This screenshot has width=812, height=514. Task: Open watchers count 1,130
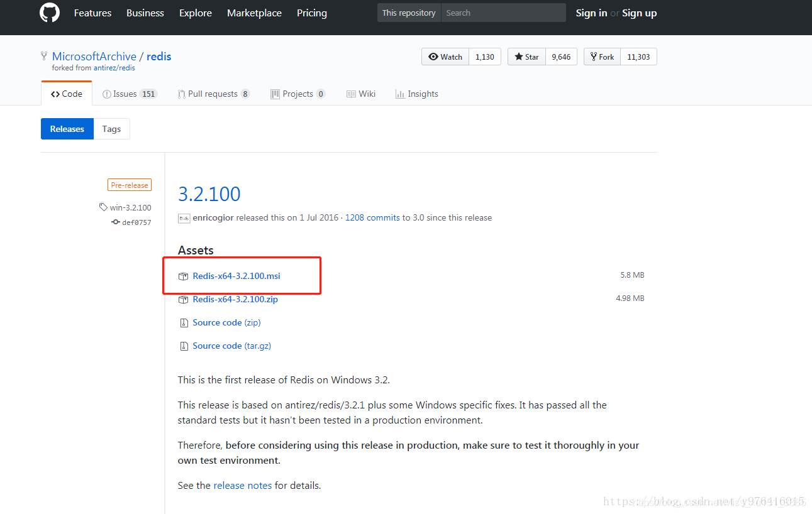pos(485,57)
